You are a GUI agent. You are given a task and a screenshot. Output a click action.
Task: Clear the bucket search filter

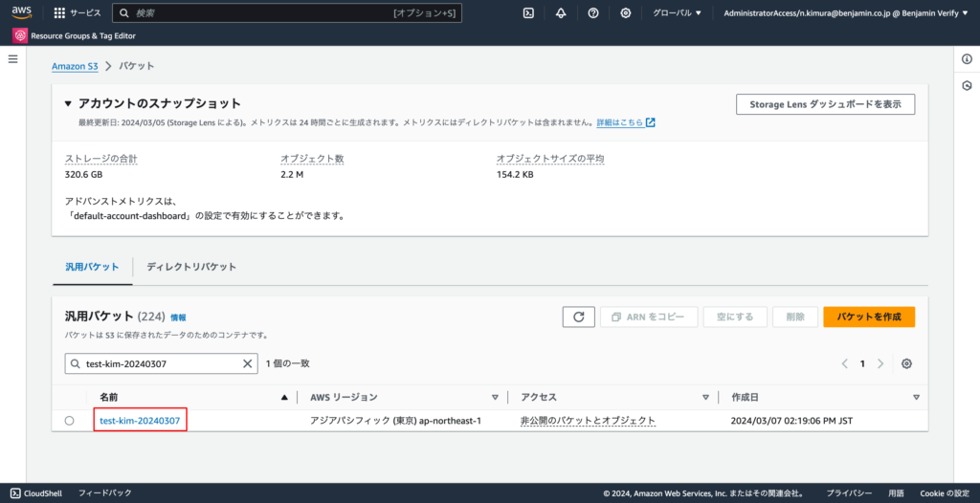coord(248,363)
